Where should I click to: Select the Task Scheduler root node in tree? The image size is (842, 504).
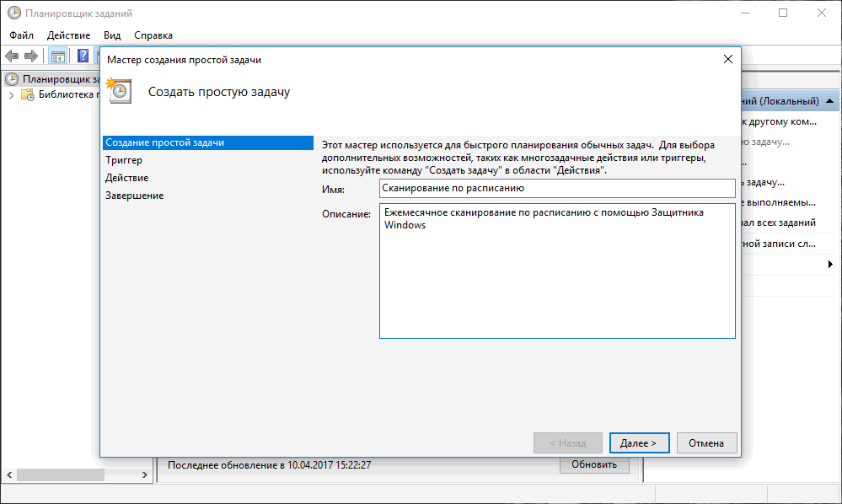(x=52, y=79)
